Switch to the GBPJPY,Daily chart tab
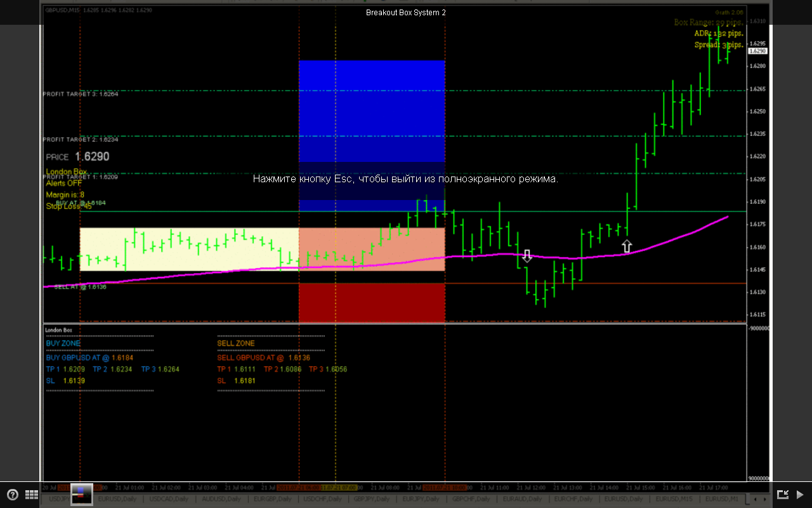 373,499
